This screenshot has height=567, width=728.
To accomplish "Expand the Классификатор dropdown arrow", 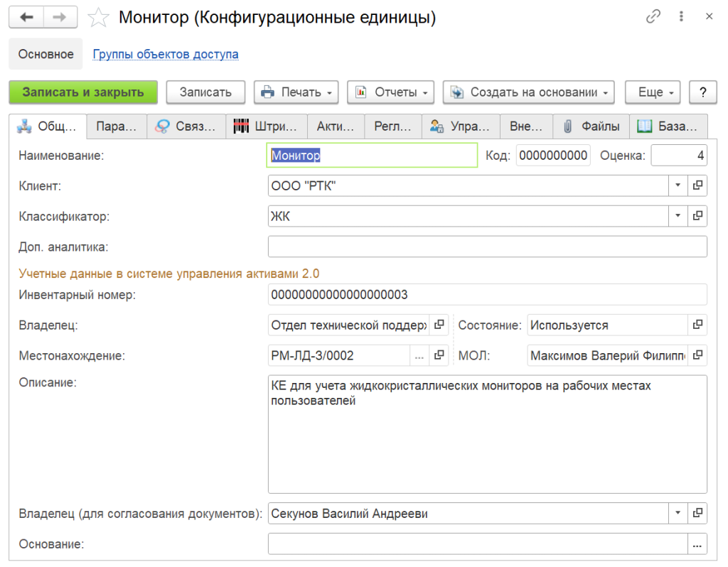I will 678,216.
